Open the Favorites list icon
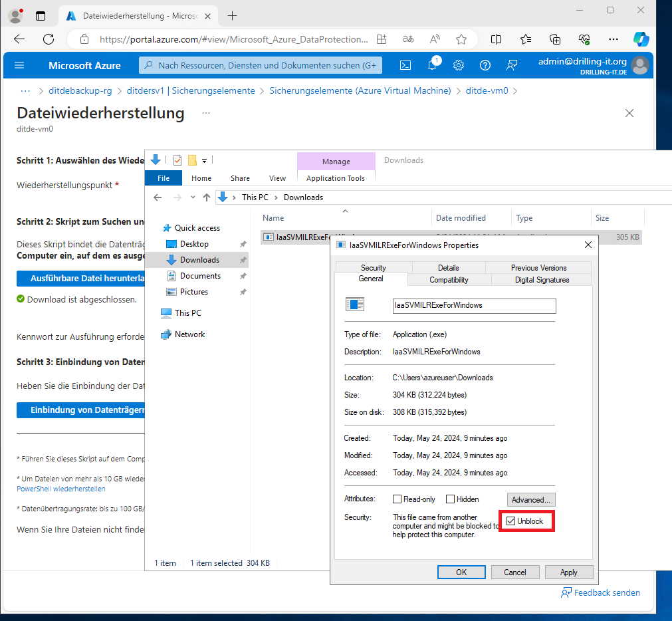This screenshot has height=621, width=672. point(526,39)
